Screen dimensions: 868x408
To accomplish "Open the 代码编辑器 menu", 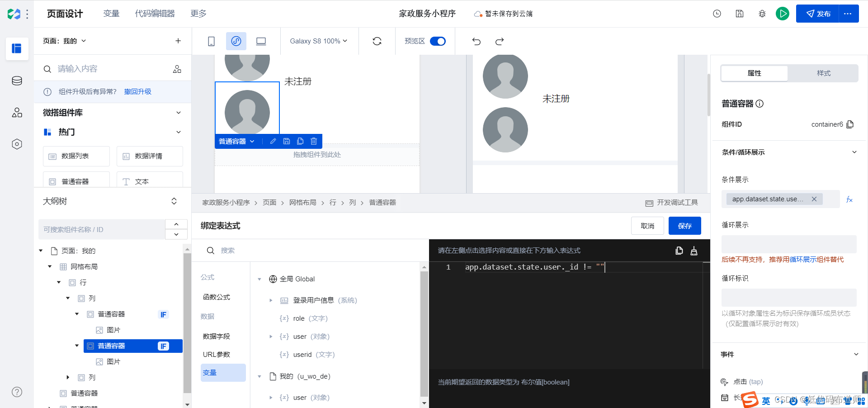I will click(x=155, y=14).
